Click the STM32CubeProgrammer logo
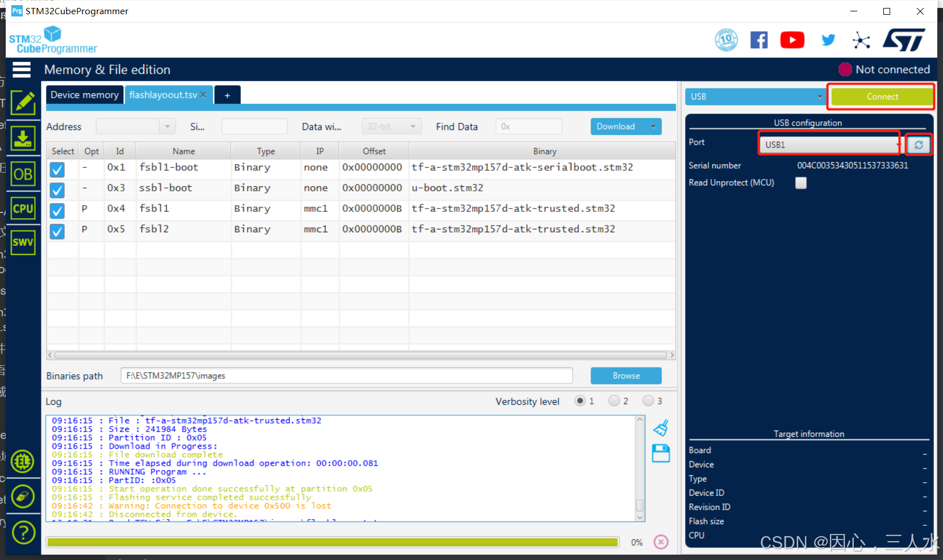 53,40
